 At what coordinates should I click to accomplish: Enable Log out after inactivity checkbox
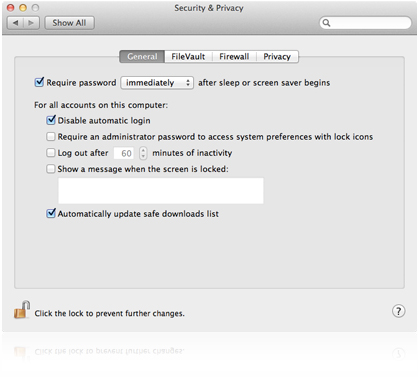(51, 153)
